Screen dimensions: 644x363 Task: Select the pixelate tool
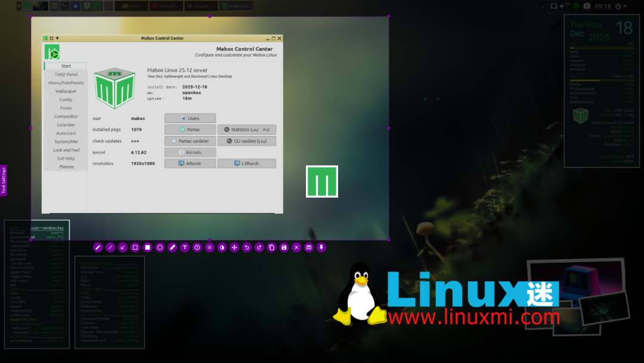(209, 247)
